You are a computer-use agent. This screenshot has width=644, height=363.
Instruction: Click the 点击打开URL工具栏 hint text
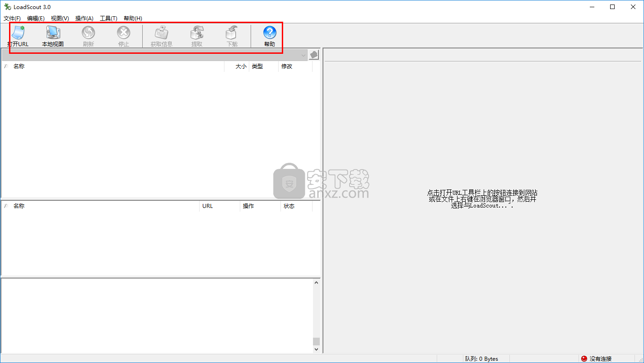(482, 199)
